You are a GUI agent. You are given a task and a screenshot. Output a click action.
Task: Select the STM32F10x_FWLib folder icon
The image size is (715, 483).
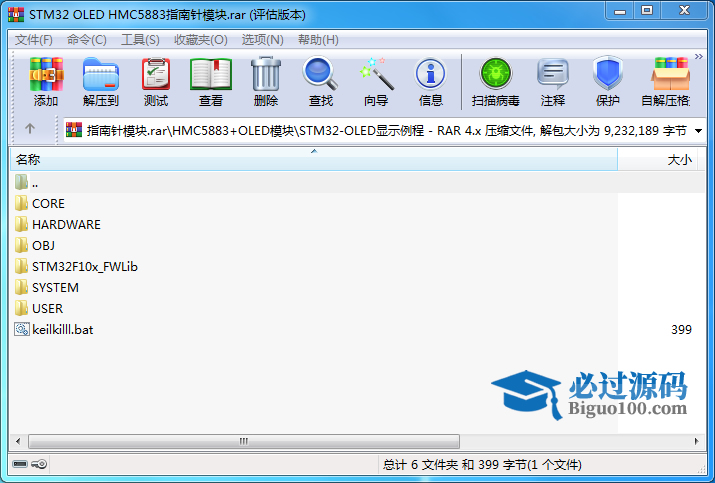pos(21,266)
